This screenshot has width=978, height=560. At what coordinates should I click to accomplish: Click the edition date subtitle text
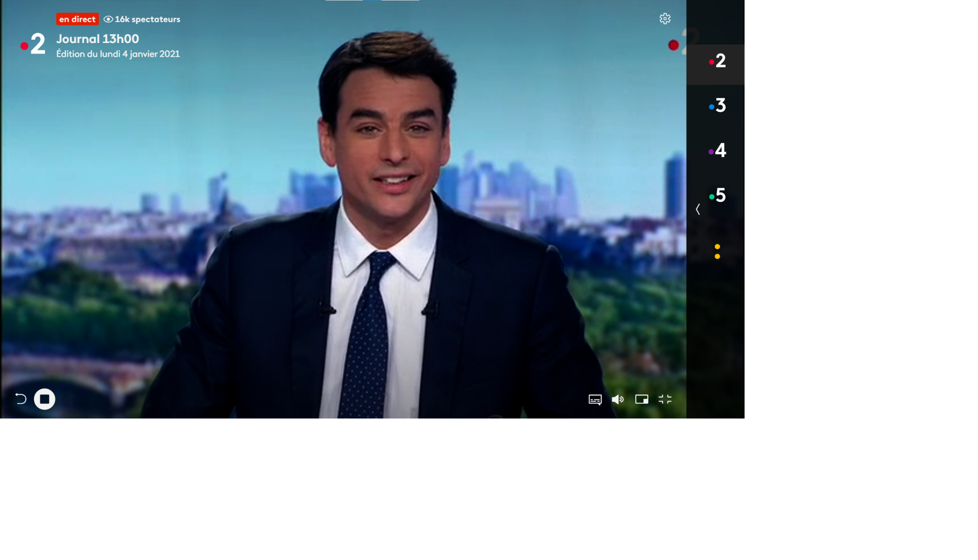[118, 54]
